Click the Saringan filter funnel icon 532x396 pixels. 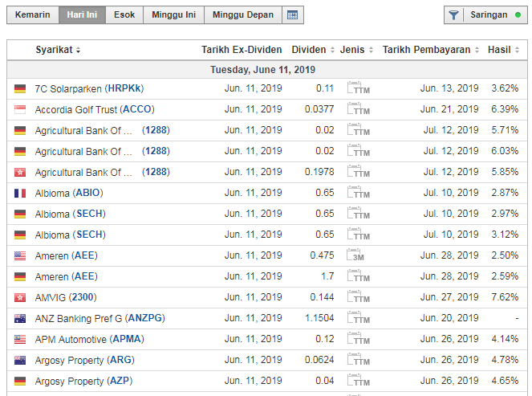[x=453, y=15]
